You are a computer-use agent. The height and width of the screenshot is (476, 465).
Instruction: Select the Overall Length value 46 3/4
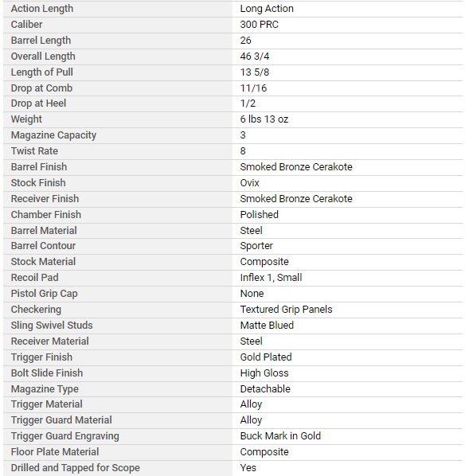click(x=255, y=57)
